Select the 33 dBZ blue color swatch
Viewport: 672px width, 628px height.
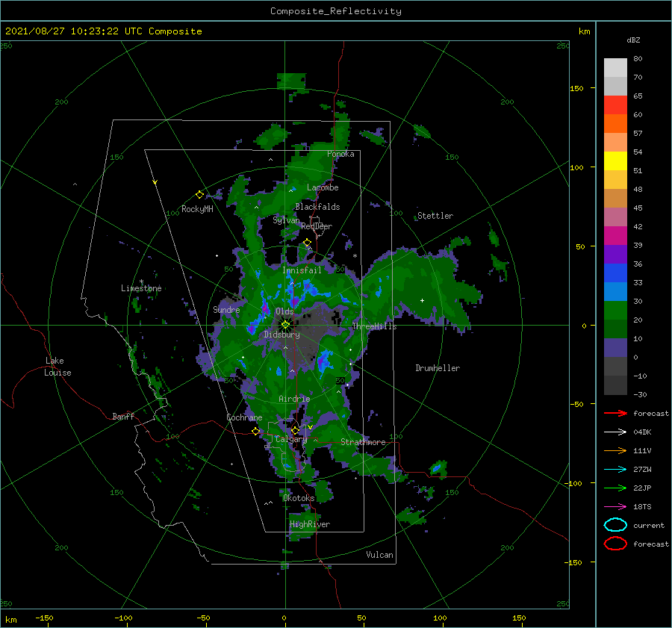click(x=615, y=291)
